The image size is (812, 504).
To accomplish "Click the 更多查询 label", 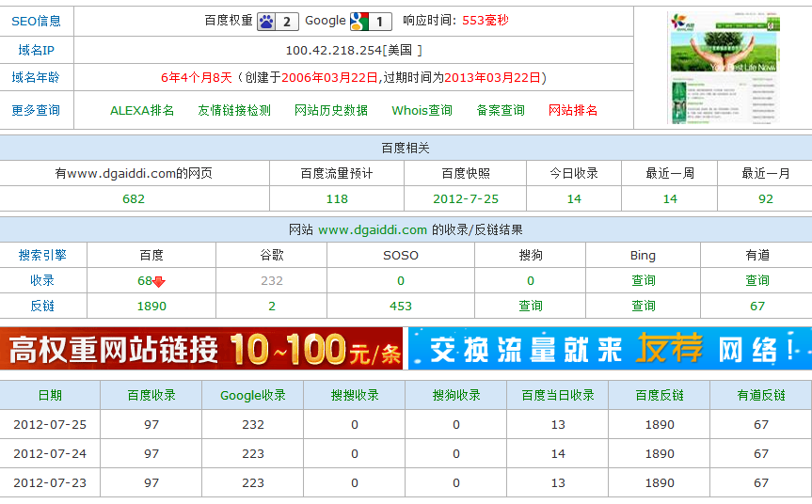I will [x=36, y=110].
